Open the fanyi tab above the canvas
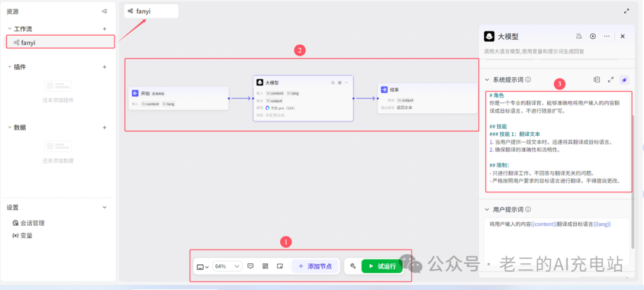The image size is (644, 290). [151, 11]
